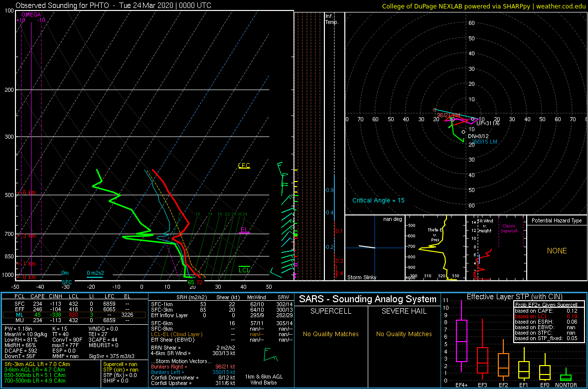Screen dimensions: 588x389
Task: Select the yellow LFC marker label
Action: (244, 166)
